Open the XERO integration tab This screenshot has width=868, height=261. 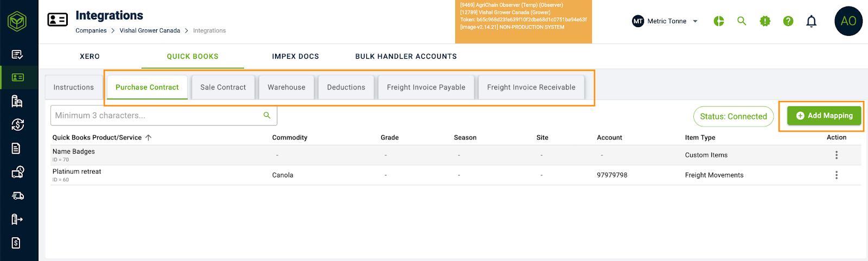[x=90, y=56]
